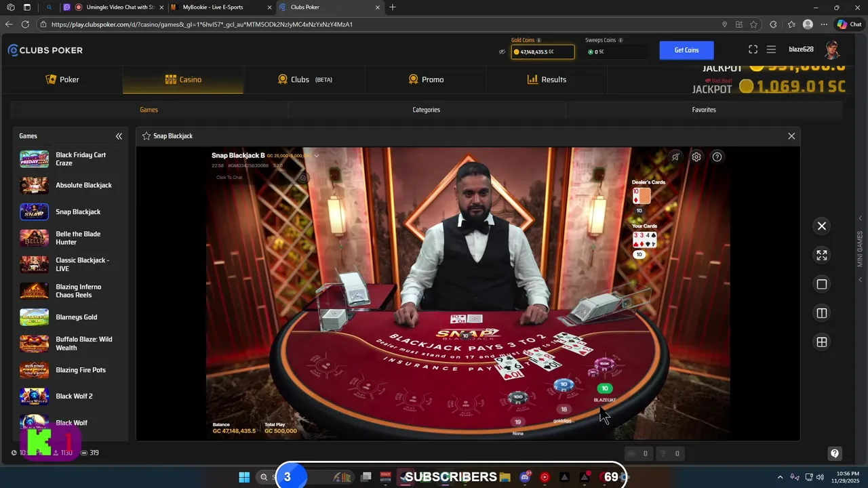Open Classic Blackjack - LIVE game
Viewport: 868px width, 488px height.
pos(69,264)
